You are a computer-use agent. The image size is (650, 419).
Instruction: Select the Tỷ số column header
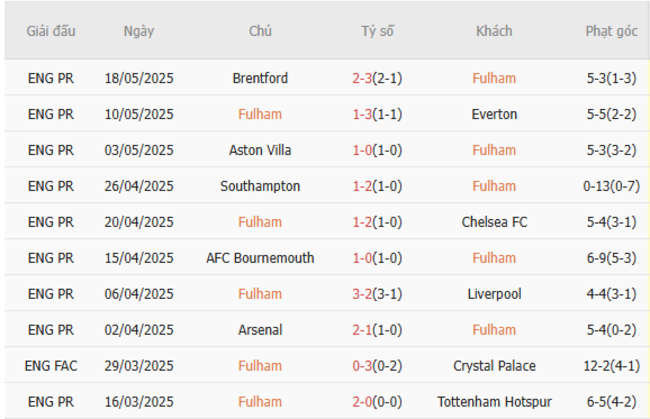(377, 31)
